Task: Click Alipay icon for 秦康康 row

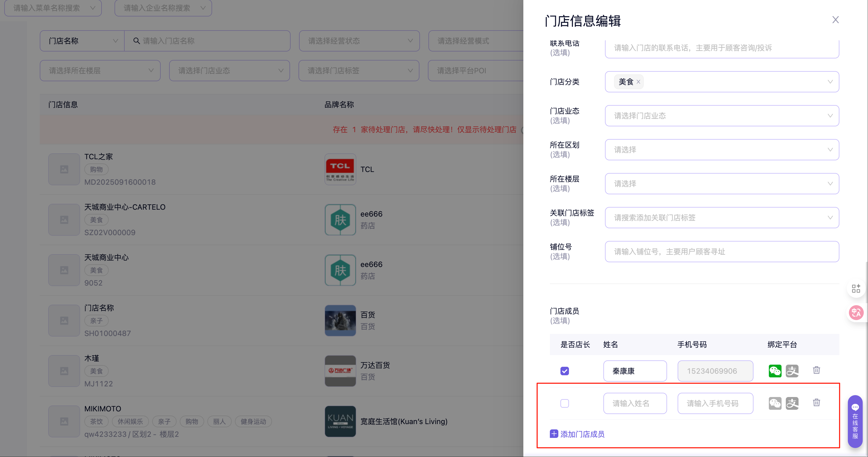Action: (792, 371)
